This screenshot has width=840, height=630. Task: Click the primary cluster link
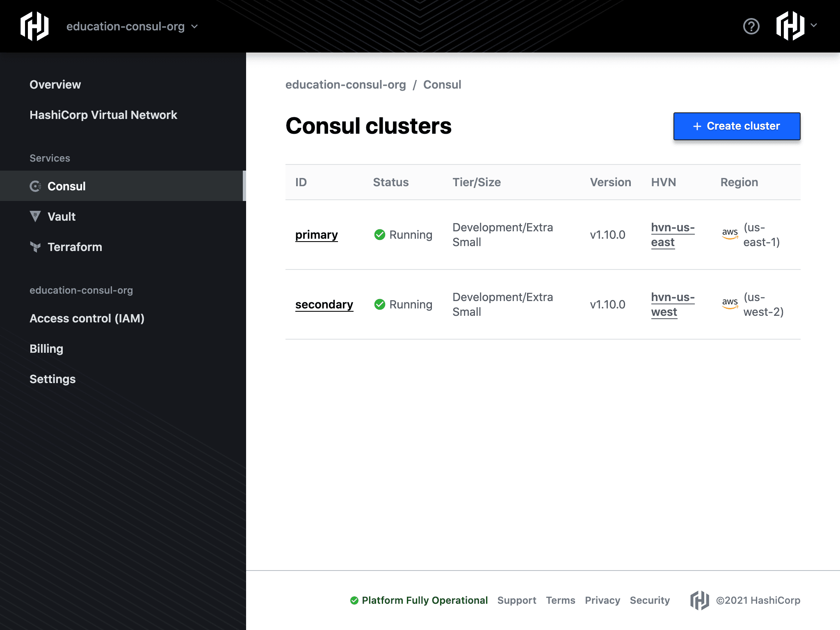point(316,234)
